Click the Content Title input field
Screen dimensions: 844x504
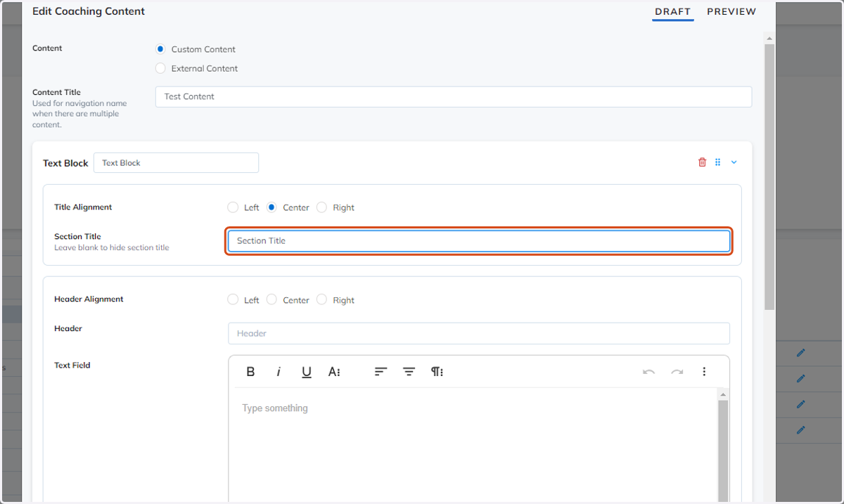(x=454, y=97)
